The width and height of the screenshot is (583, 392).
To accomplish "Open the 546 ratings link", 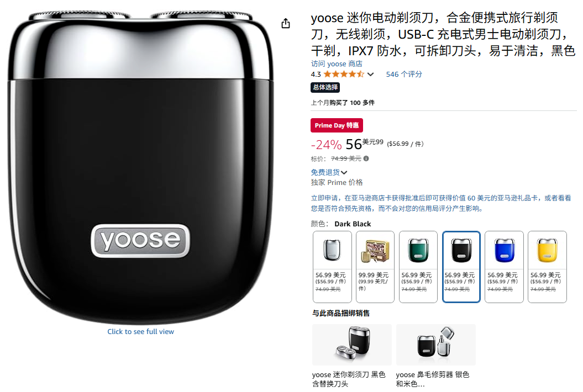I will tap(404, 75).
